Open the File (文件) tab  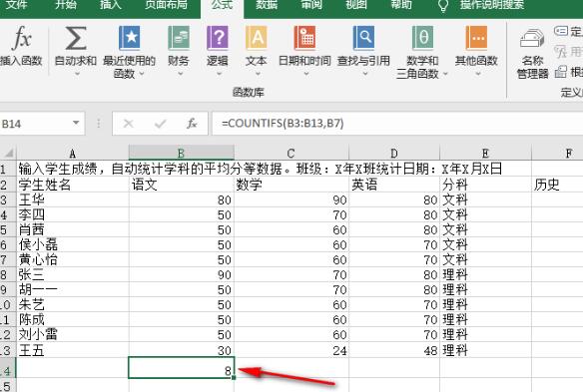(x=16, y=5)
